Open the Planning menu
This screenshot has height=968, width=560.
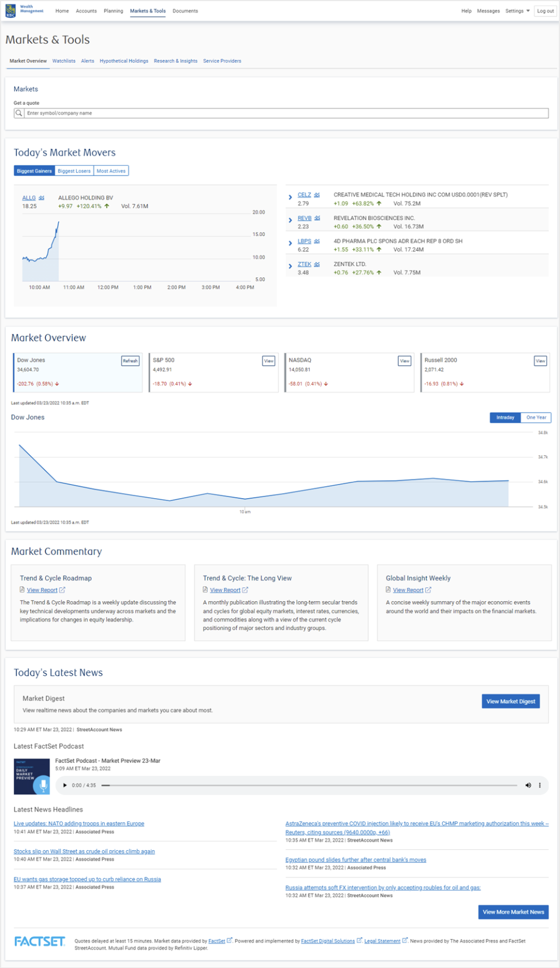[x=113, y=11]
